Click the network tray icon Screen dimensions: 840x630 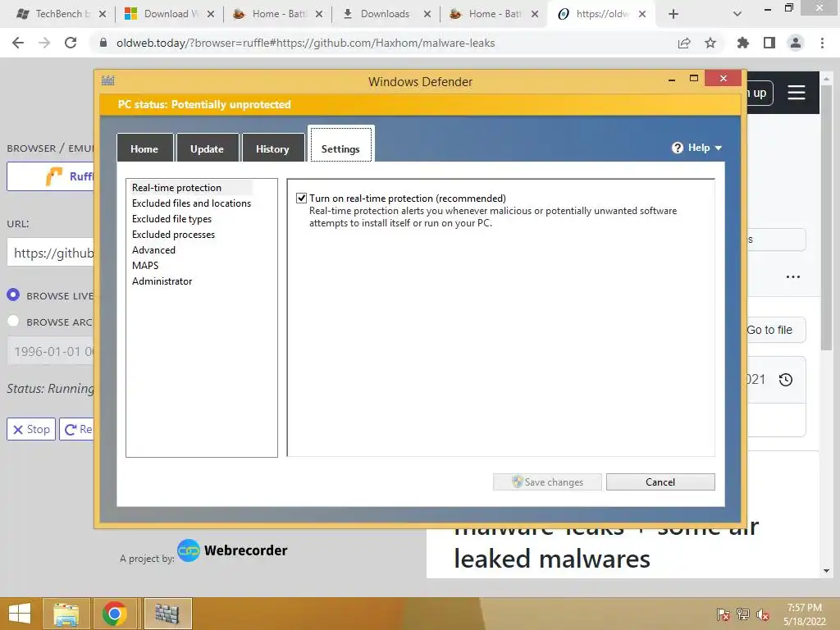[x=743, y=614]
